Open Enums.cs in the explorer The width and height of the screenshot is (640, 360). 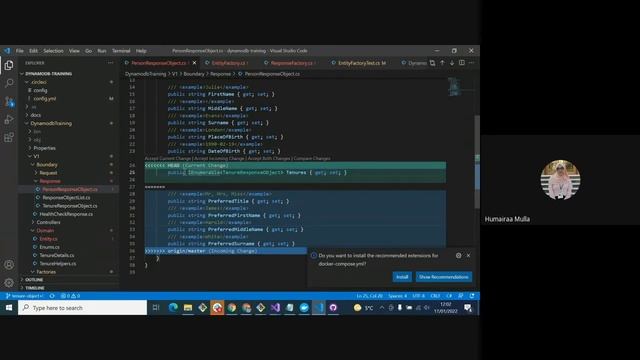tap(49, 247)
